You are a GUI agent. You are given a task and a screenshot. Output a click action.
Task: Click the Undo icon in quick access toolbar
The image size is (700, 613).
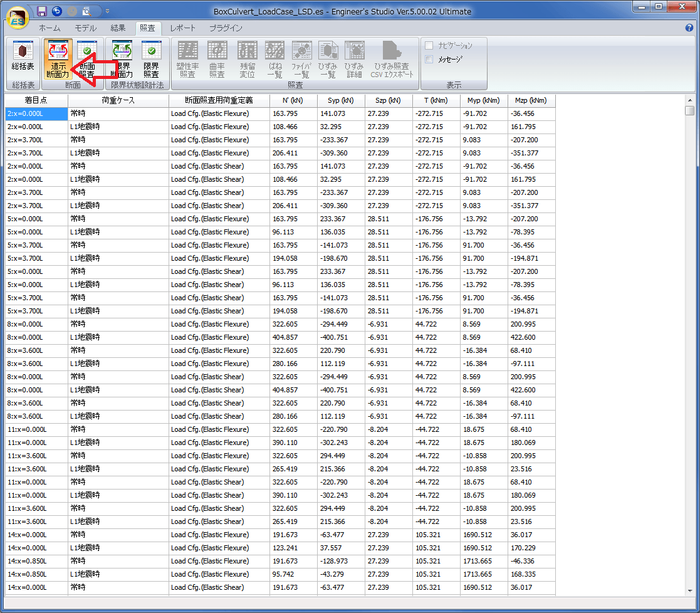(x=57, y=11)
